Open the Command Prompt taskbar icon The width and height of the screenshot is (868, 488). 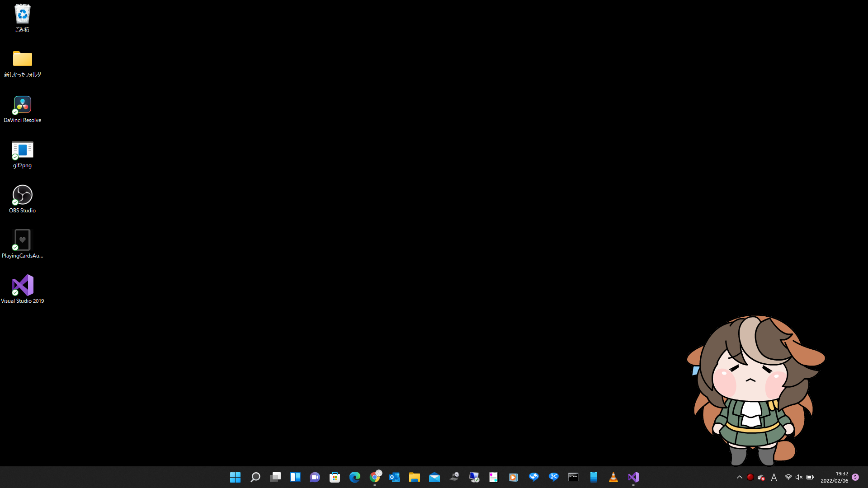pyautogui.click(x=573, y=477)
